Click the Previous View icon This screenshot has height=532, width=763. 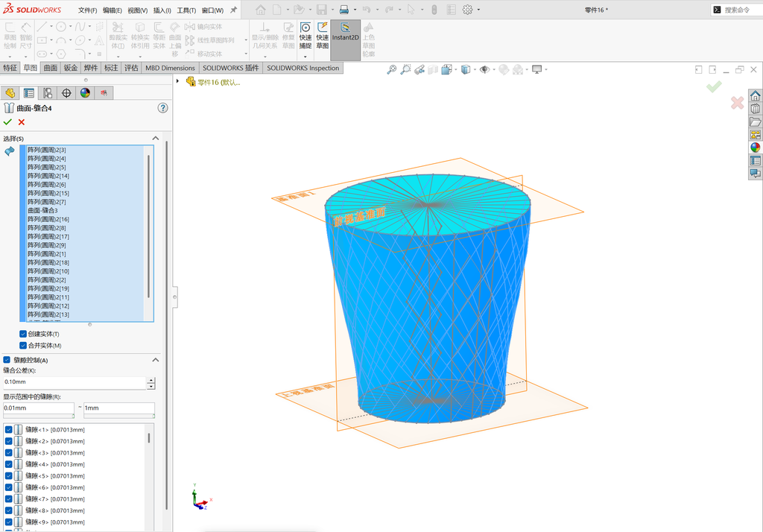pyautogui.click(x=420, y=70)
